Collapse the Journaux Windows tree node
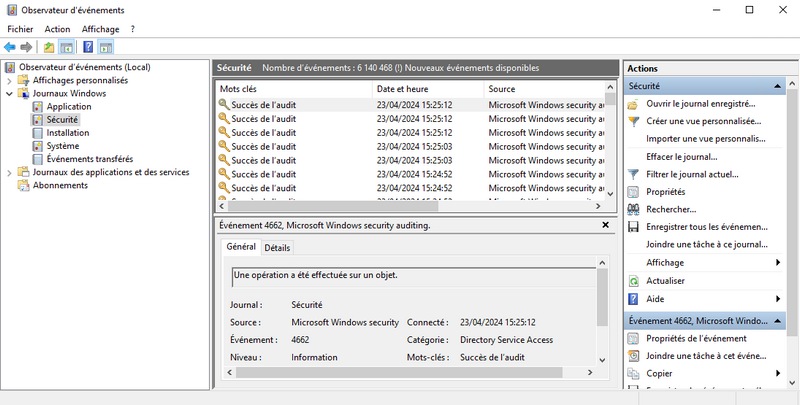The height and width of the screenshot is (405, 800). (x=10, y=94)
